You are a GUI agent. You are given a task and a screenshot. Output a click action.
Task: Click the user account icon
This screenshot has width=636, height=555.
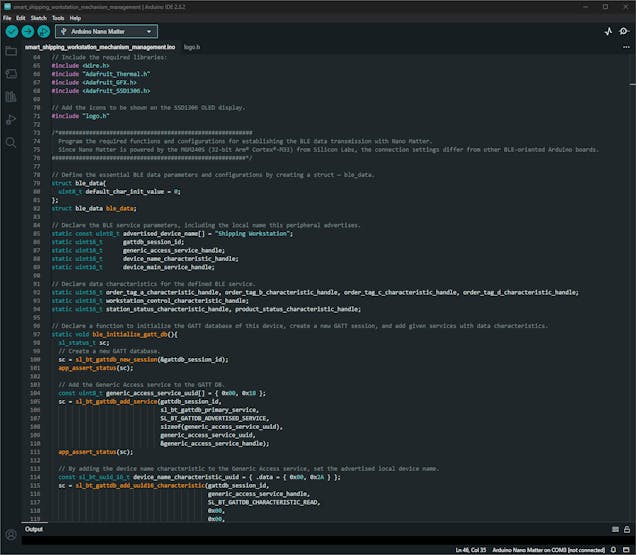tap(11, 535)
